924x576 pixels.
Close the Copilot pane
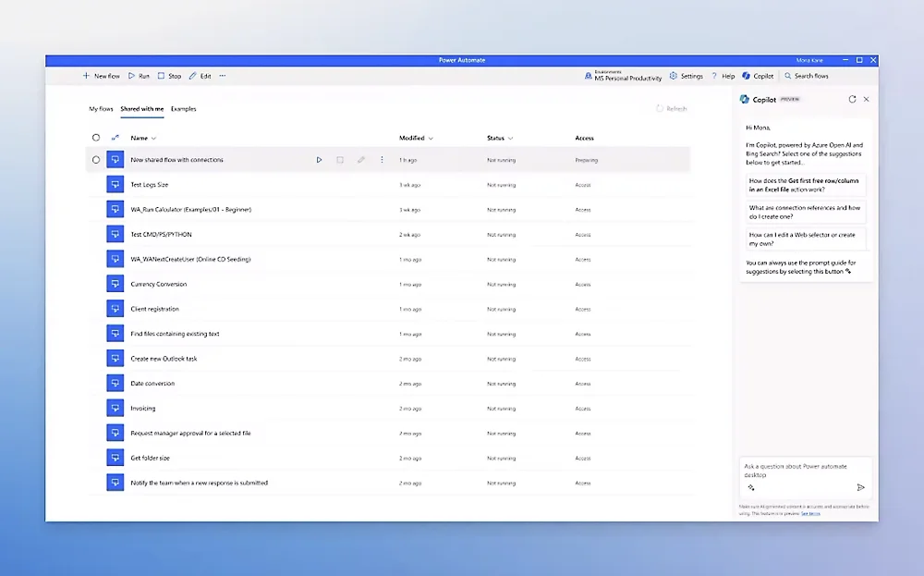tap(867, 99)
